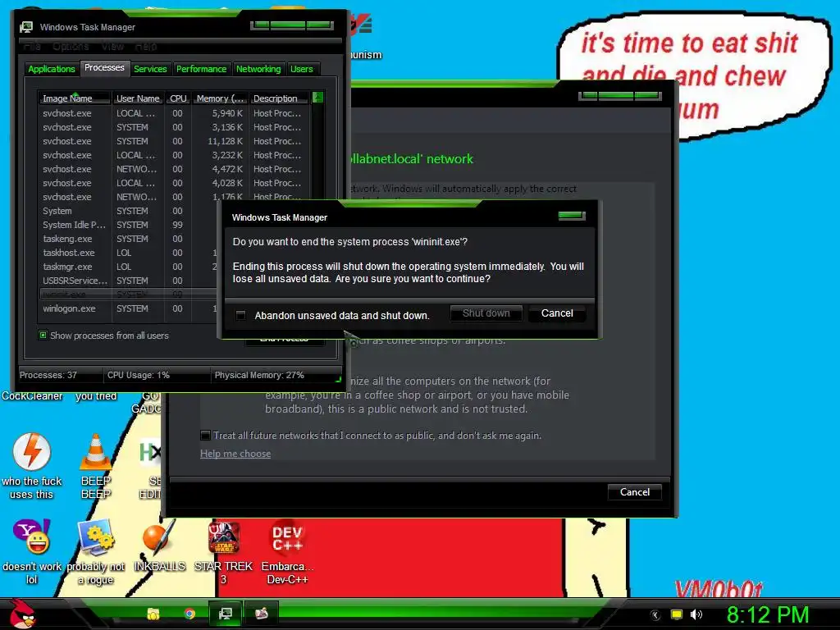840x630 pixels.
Task: Click 'Physical Memory: 27%' status entry
Action: coord(259,375)
